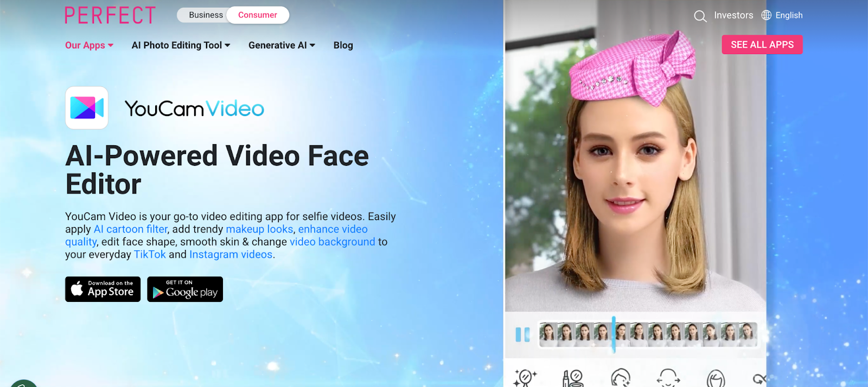
Task: Click the AI-Powered Video Face Editor heading
Action: [x=217, y=170]
